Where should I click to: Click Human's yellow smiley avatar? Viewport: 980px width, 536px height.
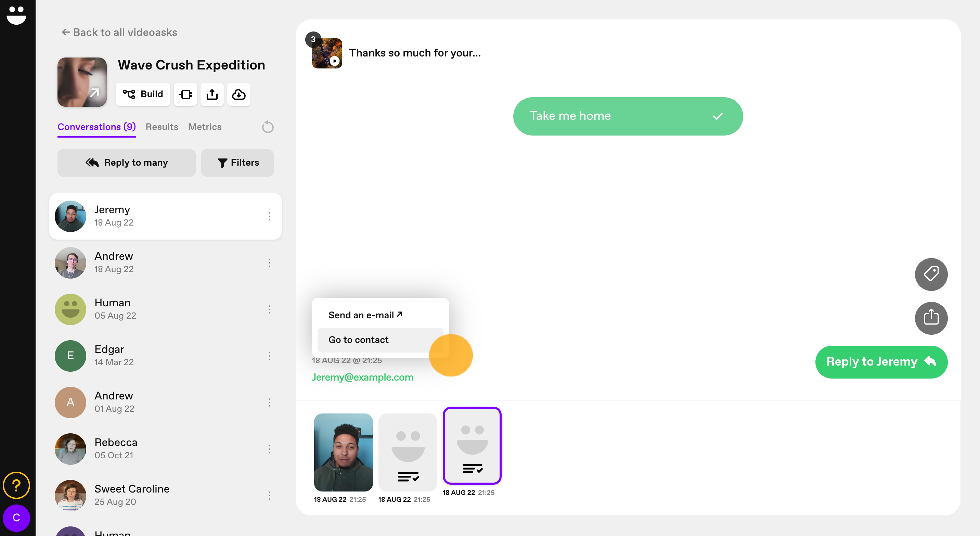pyautogui.click(x=70, y=309)
